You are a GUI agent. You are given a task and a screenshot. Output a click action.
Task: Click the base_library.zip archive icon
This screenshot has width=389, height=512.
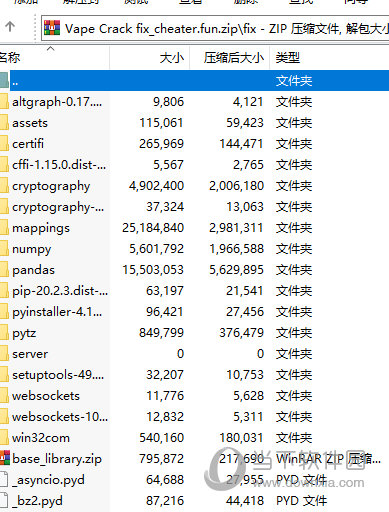tap(5, 458)
